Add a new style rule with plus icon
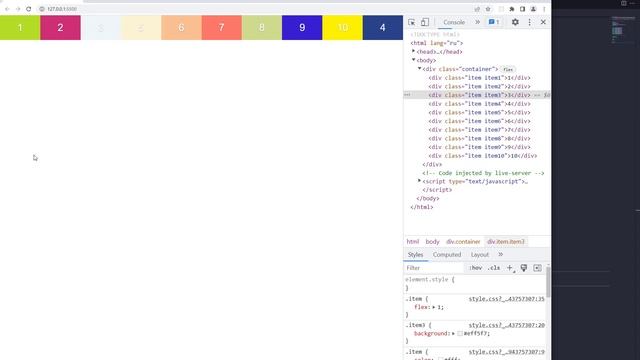Image resolution: width=640 pixels, height=360 pixels. [510, 268]
